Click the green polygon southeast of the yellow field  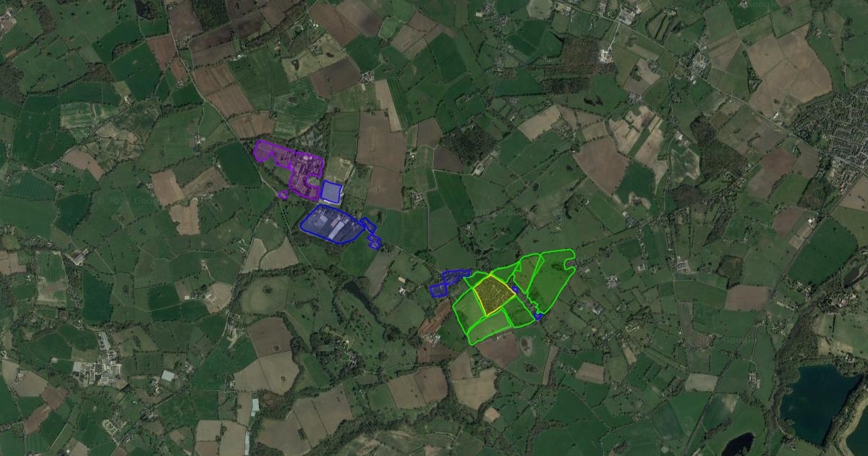[x=518, y=313]
